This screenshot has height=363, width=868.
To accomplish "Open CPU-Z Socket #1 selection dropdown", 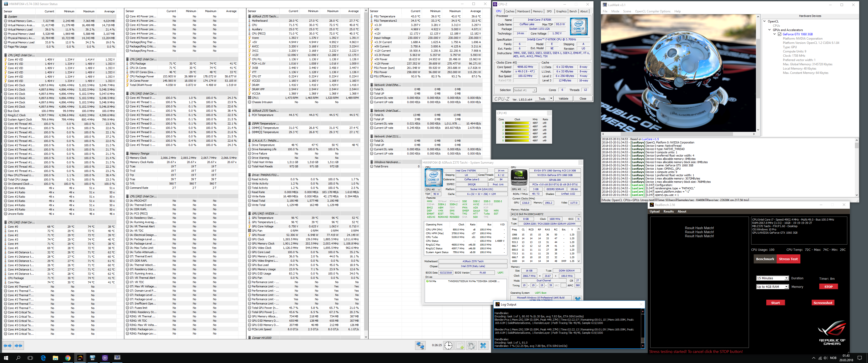I will coord(525,90).
